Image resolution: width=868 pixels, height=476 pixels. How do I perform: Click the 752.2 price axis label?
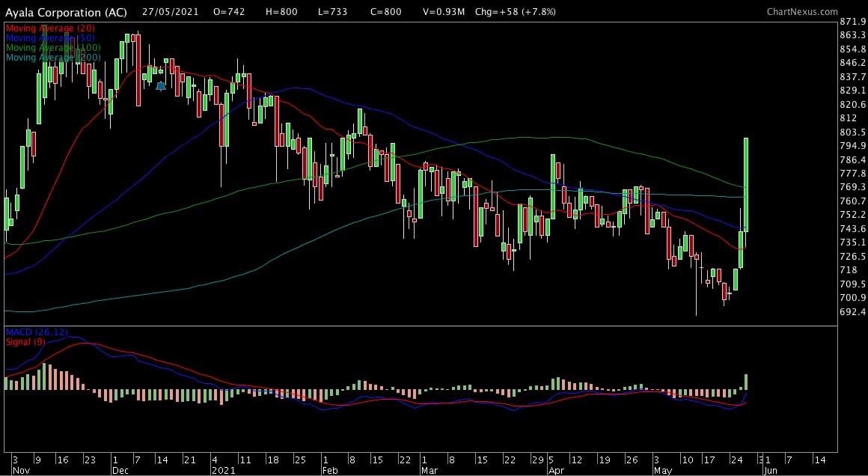[x=852, y=215]
